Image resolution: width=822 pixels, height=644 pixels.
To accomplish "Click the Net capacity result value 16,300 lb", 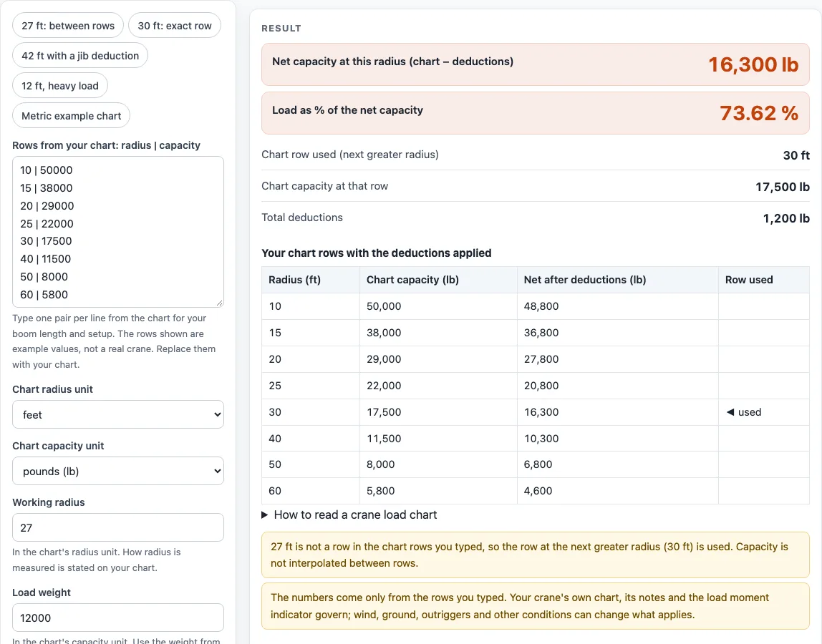I will [753, 64].
